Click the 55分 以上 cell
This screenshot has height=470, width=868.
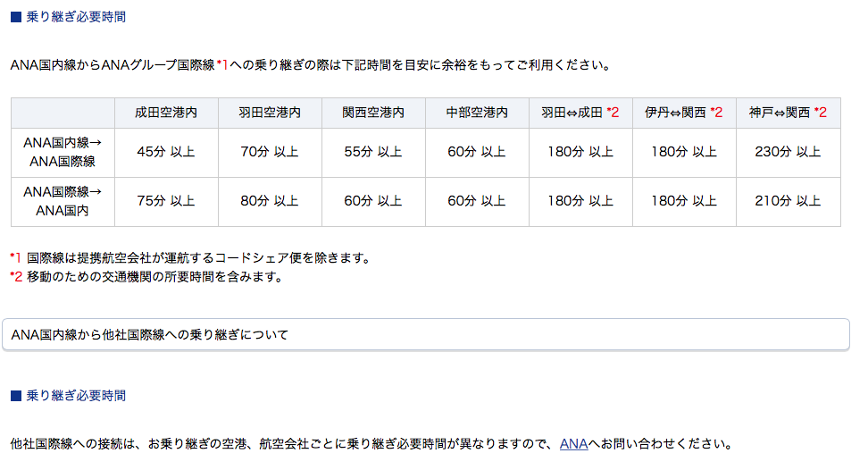click(373, 152)
